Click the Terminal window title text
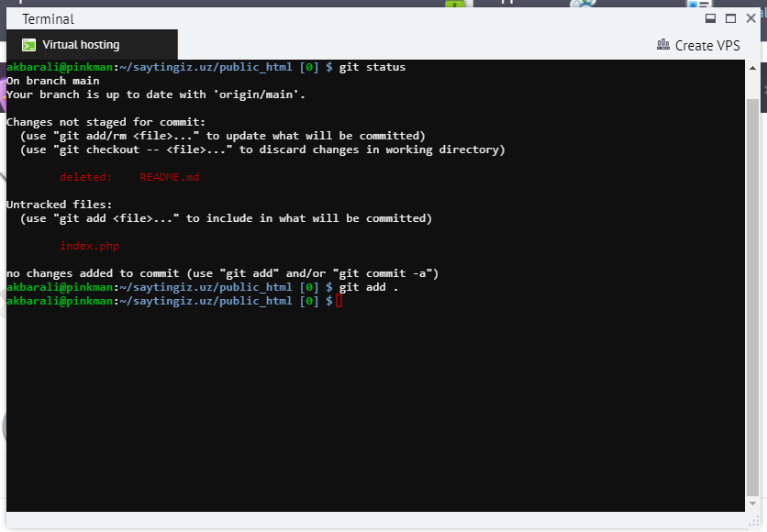This screenshot has height=532, width=767. tap(48, 19)
